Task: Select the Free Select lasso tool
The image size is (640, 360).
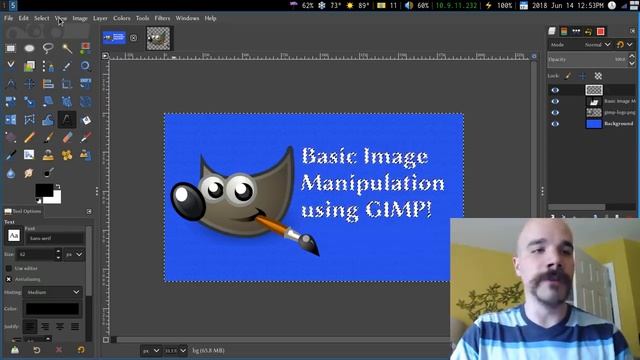Action: [48, 48]
